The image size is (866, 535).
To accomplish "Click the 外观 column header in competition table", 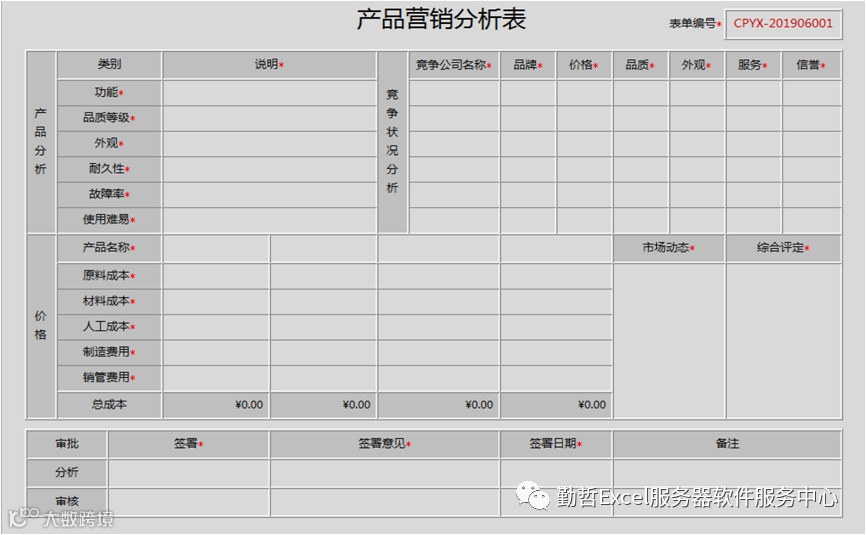I will pyautogui.click(x=697, y=65).
